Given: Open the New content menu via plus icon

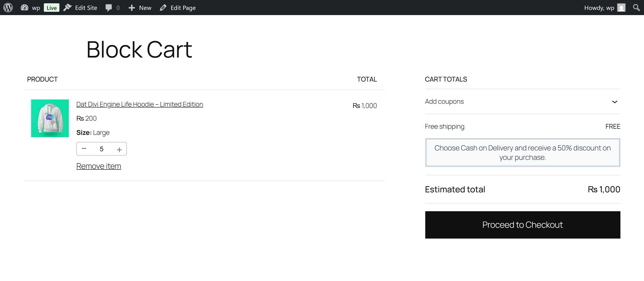Looking at the screenshot, I should point(131,8).
